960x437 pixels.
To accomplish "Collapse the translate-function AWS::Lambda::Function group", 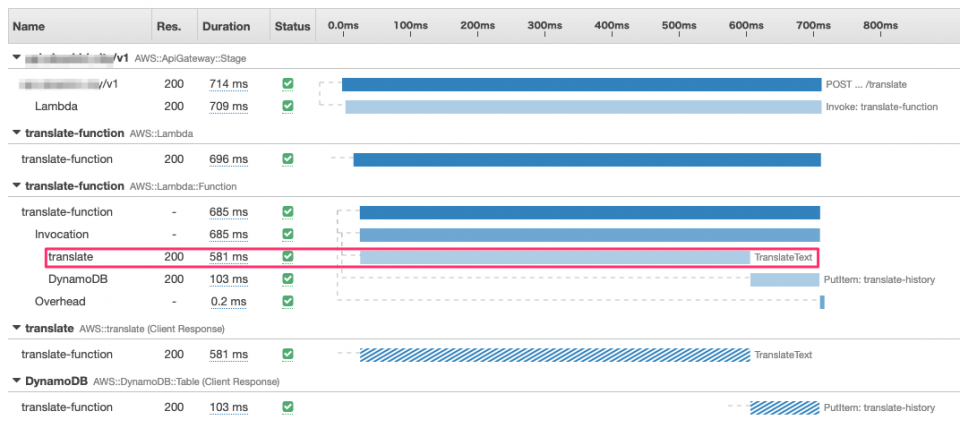I will [16, 186].
